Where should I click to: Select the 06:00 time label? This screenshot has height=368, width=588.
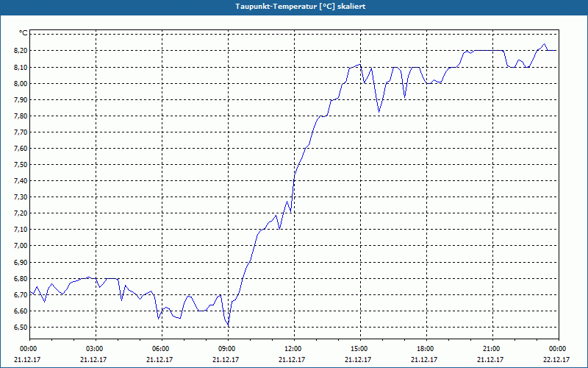click(162, 349)
